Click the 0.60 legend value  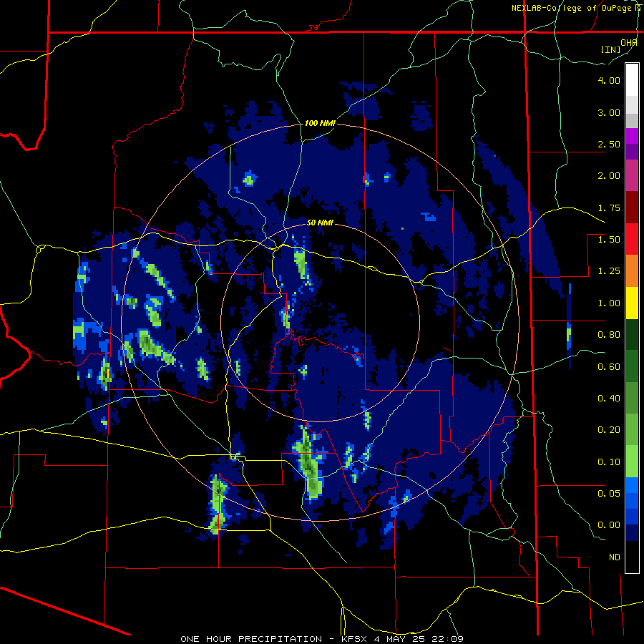click(x=609, y=367)
